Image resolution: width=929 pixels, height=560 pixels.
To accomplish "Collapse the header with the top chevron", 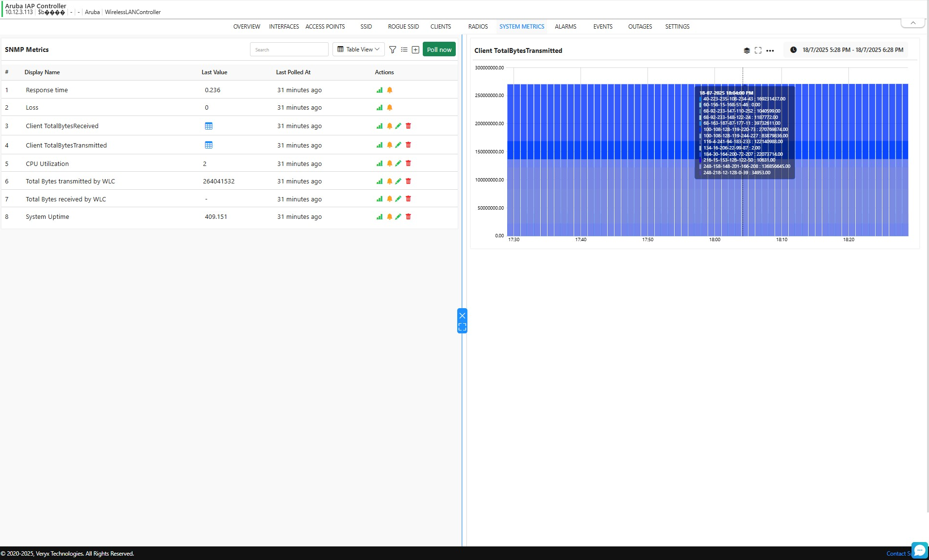I will [913, 23].
